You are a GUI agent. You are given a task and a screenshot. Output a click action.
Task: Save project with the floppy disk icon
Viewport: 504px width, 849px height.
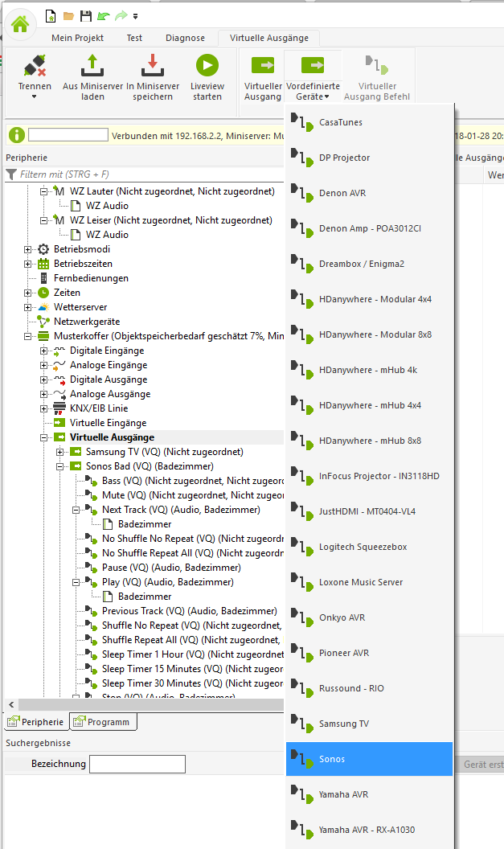pyautogui.click(x=85, y=16)
